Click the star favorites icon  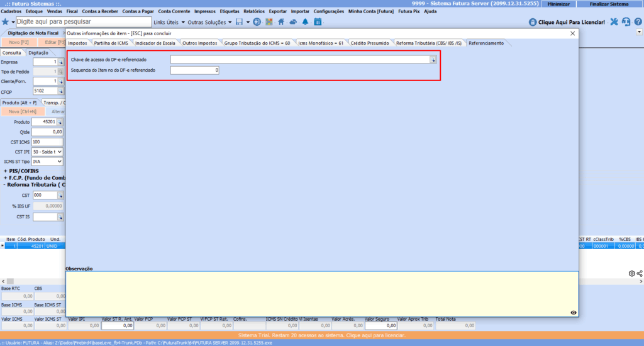pyautogui.click(x=5, y=22)
